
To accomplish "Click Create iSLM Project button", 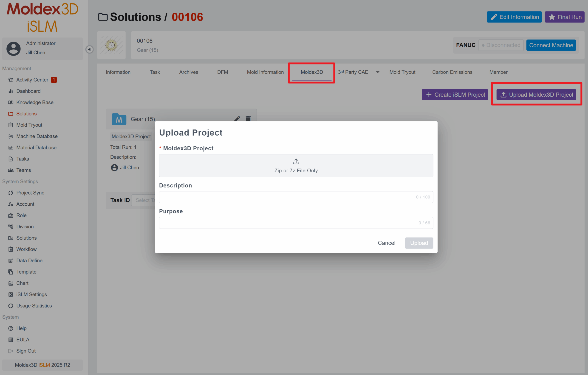I will [x=455, y=95].
